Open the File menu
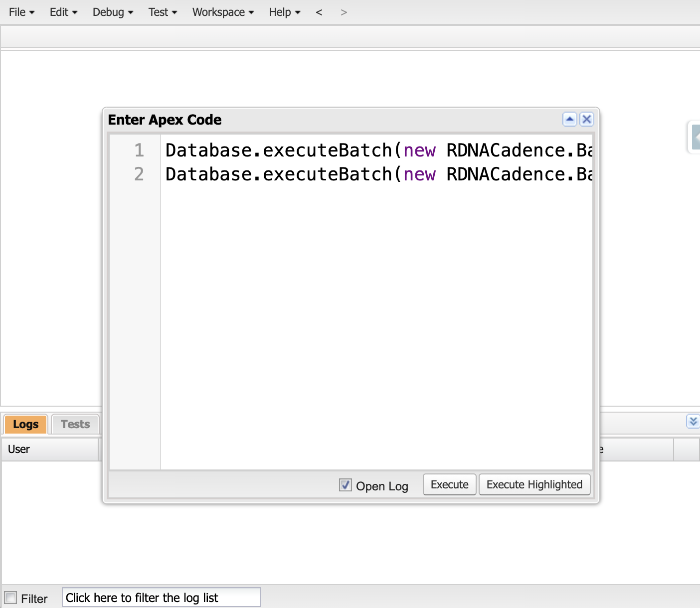The width and height of the screenshot is (700, 608). point(21,12)
